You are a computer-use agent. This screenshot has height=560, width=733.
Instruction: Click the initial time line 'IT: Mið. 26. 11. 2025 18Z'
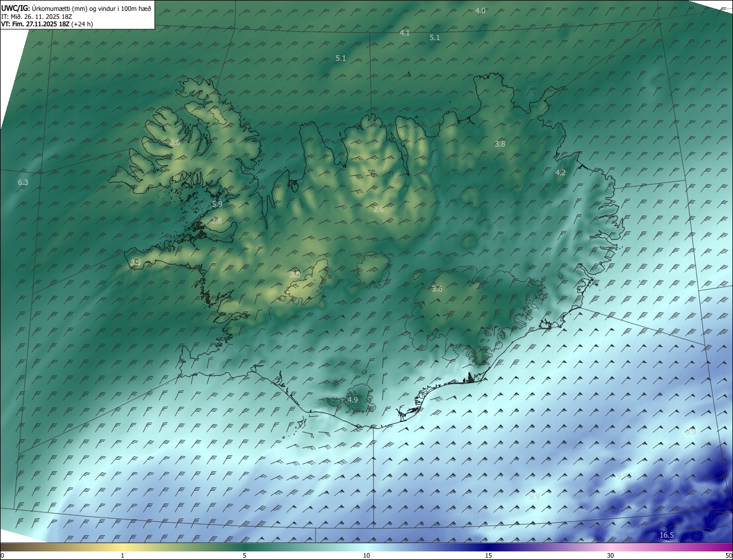(x=37, y=17)
